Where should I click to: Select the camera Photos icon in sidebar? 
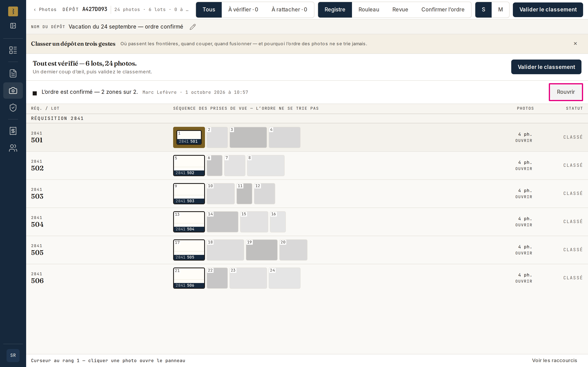tap(13, 91)
